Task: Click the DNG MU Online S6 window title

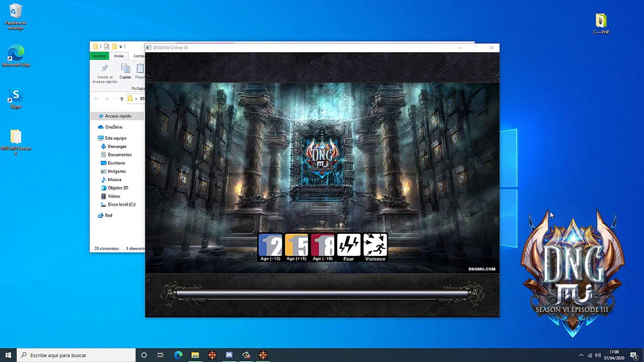Action: click(171, 48)
